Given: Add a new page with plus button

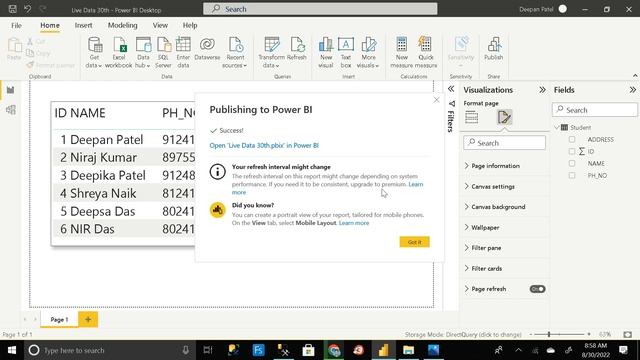Looking at the screenshot, I should [88, 320].
